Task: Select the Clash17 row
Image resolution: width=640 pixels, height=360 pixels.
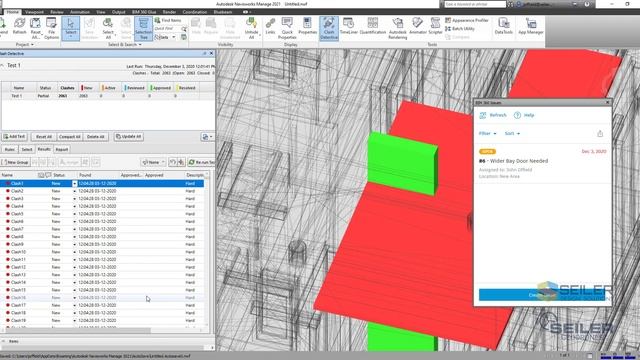Action: click(102, 305)
